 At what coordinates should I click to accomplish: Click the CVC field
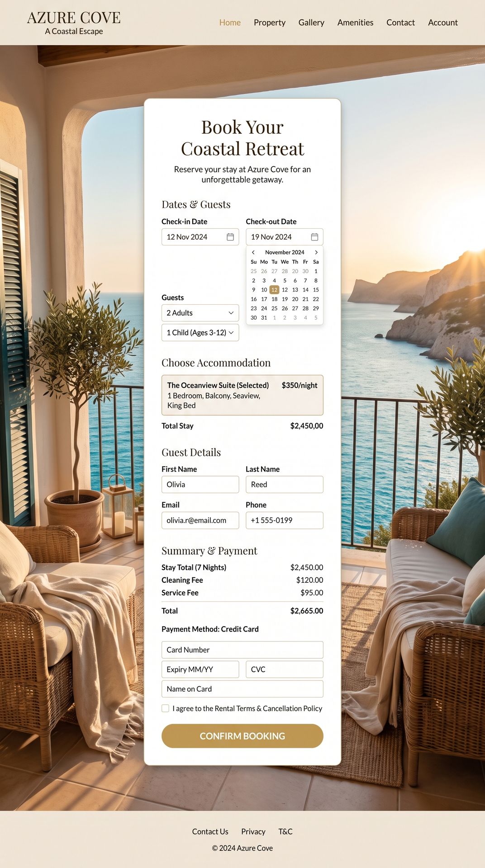tap(285, 670)
